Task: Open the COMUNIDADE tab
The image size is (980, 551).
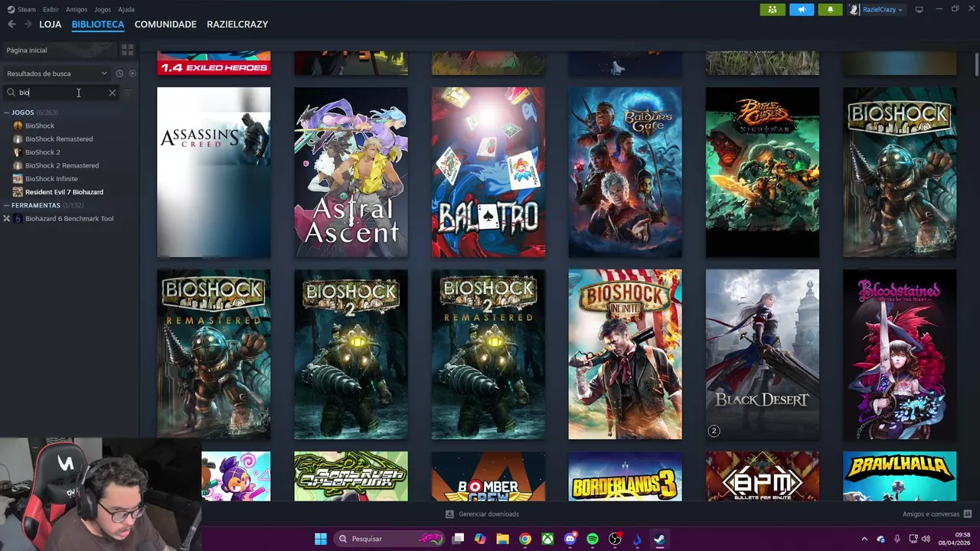Action: click(x=165, y=24)
